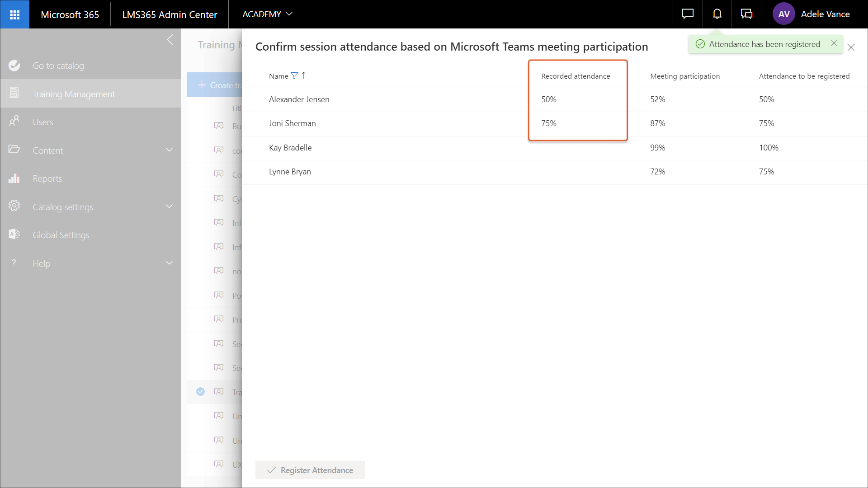The width and height of the screenshot is (868, 488).
Task: Click the Name column filter icon
Action: click(x=294, y=76)
